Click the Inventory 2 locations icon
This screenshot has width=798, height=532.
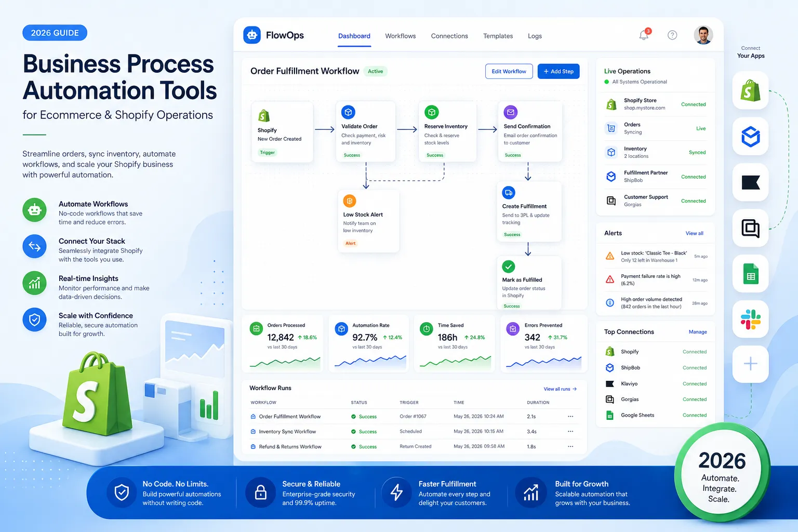click(x=611, y=152)
